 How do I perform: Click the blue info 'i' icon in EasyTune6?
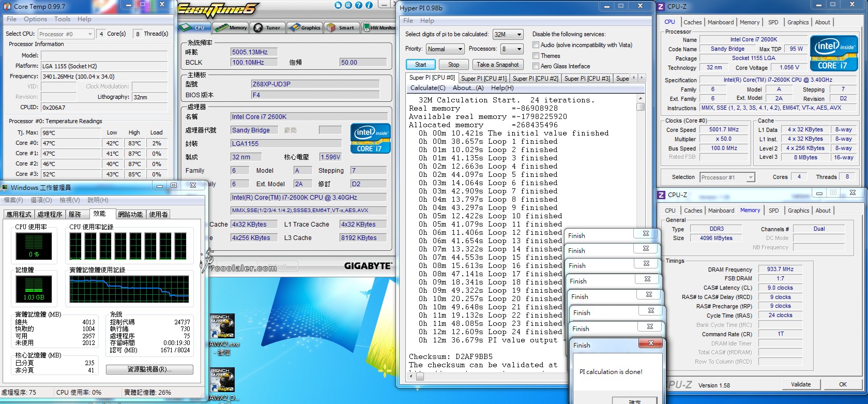(x=369, y=6)
